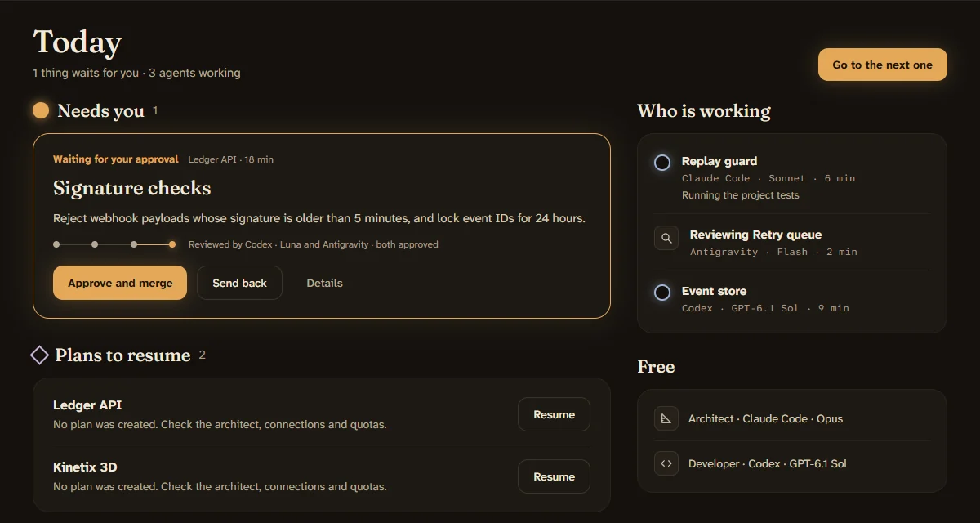Click the "Ledger API" plan name
The image size is (980, 523).
click(x=87, y=405)
